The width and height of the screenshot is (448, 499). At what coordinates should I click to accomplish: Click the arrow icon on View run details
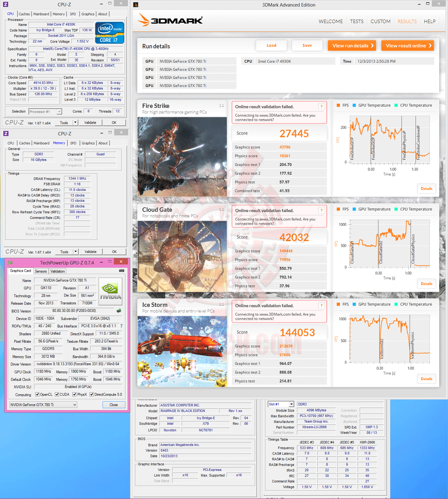pyautogui.click(x=372, y=46)
